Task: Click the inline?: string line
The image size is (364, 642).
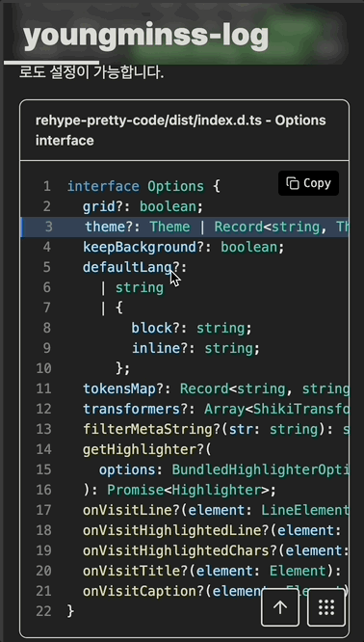Action: click(x=195, y=348)
